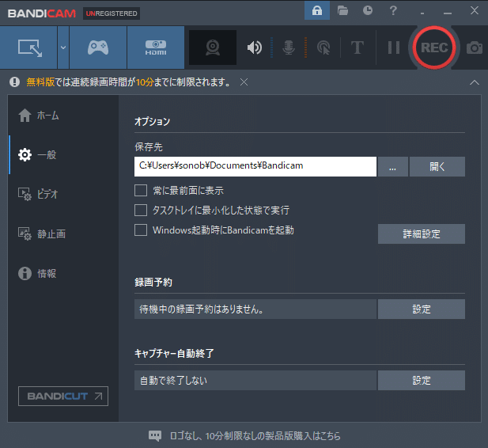Click the 待機中の録画予約はありません text
Image resolution: width=488 pixels, height=448 pixels.
click(202, 309)
